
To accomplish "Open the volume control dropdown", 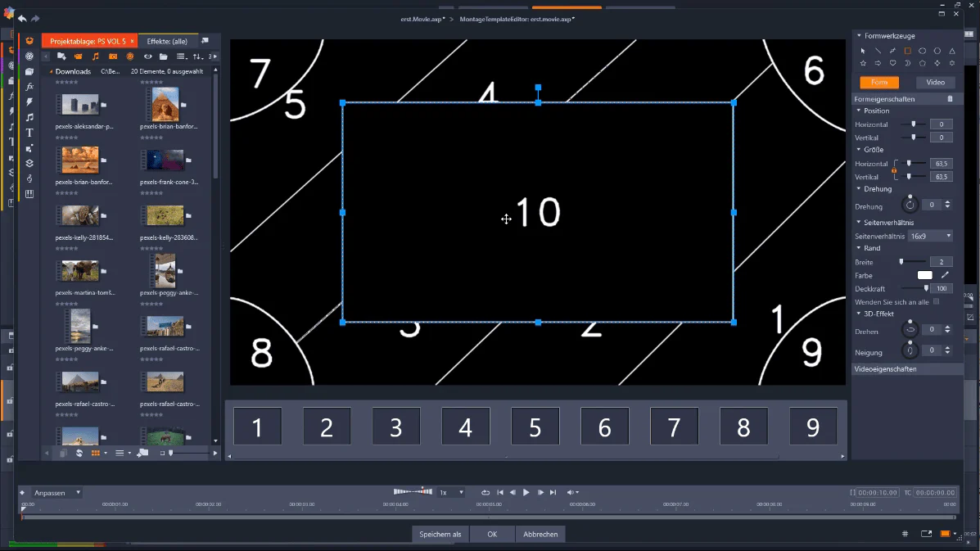I will [572, 492].
